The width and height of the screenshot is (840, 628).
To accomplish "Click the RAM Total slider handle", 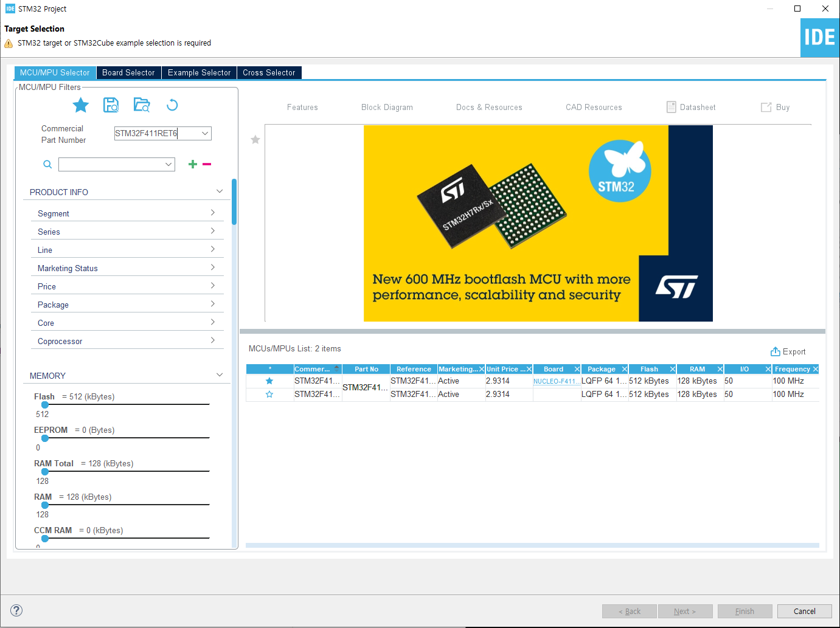I will click(x=45, y=471).
